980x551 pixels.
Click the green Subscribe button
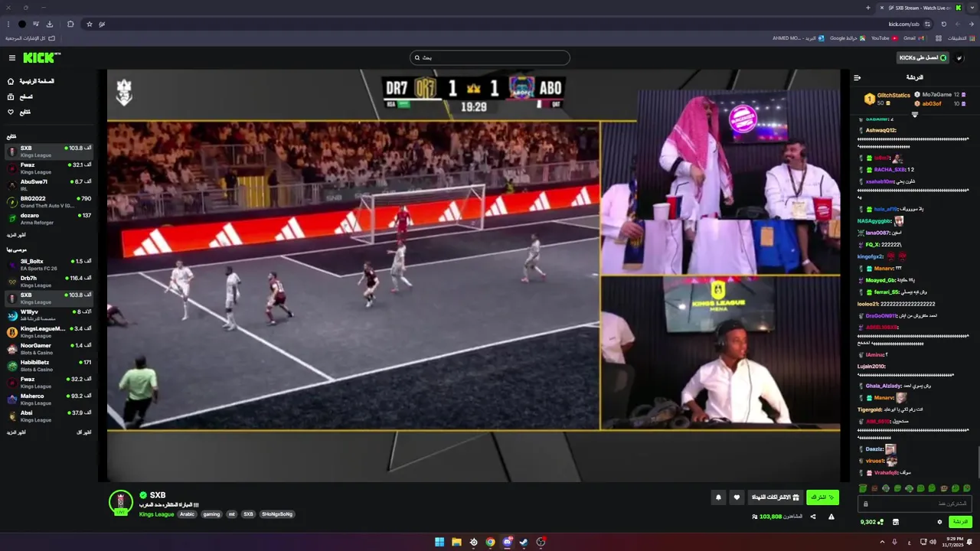tap(822, 497)
